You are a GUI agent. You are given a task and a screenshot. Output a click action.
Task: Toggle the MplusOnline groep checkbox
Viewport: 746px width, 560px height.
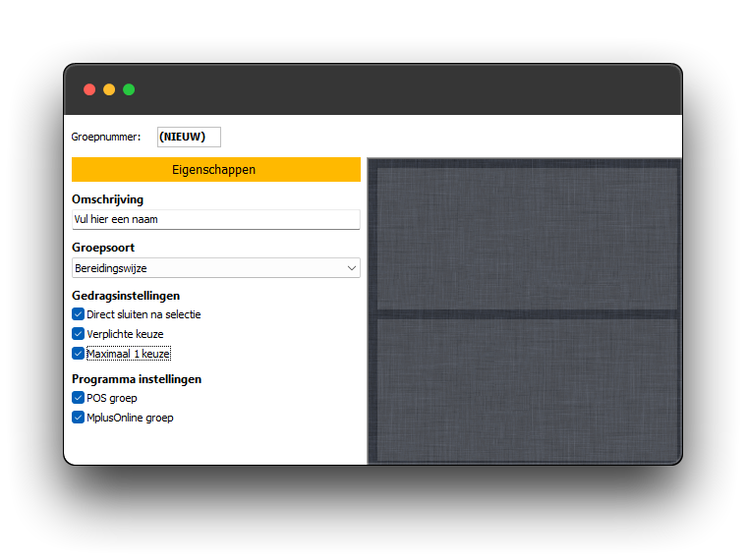click(x=79, y=418)
